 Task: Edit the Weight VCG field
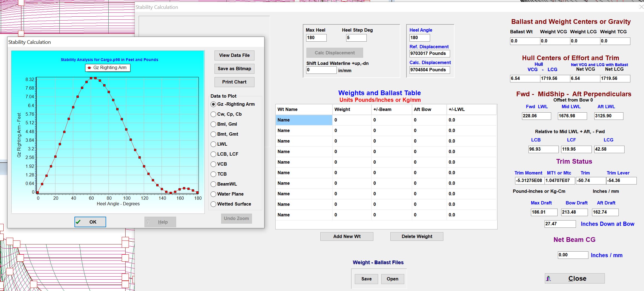tap(555, 41)
